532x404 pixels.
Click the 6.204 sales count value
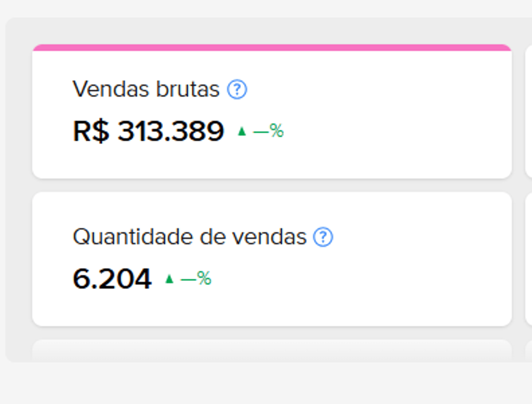pos(112,279)
